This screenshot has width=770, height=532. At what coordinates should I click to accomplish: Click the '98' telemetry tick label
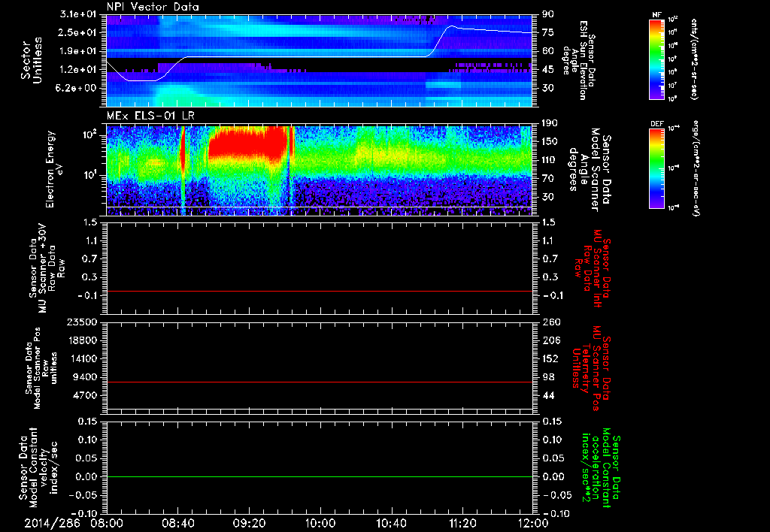(548, 377)
